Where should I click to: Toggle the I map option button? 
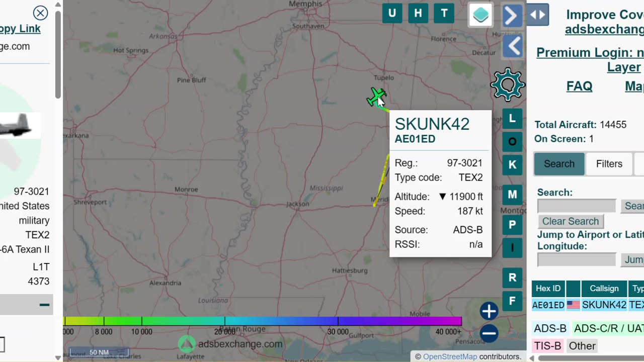[512, 247]
